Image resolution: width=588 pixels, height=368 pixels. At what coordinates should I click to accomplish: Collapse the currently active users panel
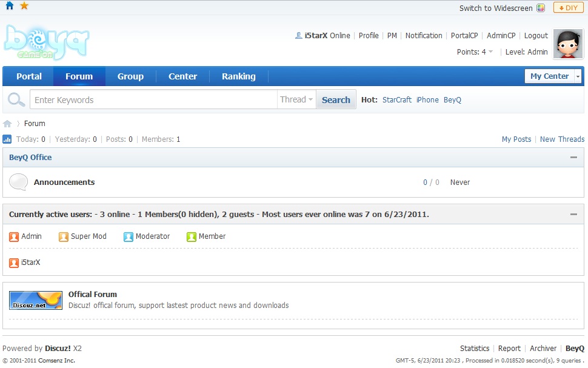(x=573, y=214)
